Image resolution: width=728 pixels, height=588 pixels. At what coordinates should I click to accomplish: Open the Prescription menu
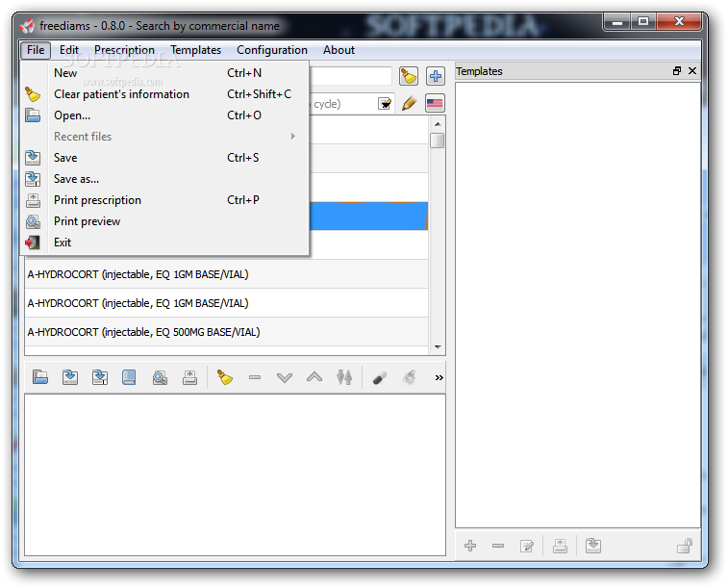tap(124, 50)
